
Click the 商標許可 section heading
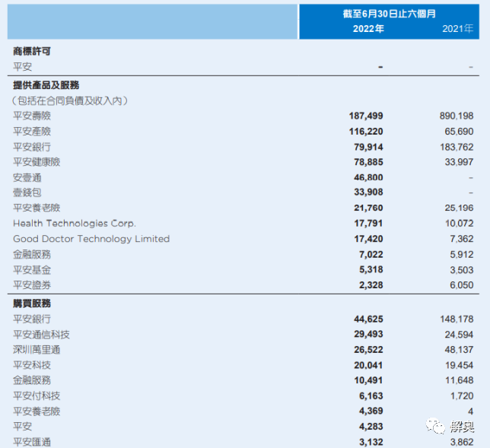tap(32, 51)
